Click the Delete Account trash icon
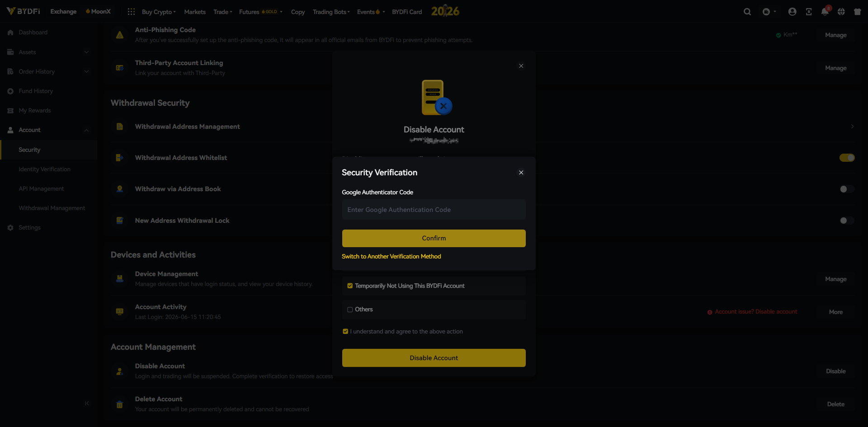The height and width of the screenshot is (427, 868). point(120,404)
